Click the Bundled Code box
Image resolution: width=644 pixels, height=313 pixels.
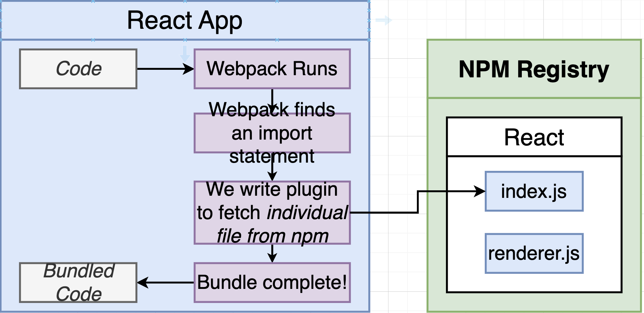[x=78, y=282]
